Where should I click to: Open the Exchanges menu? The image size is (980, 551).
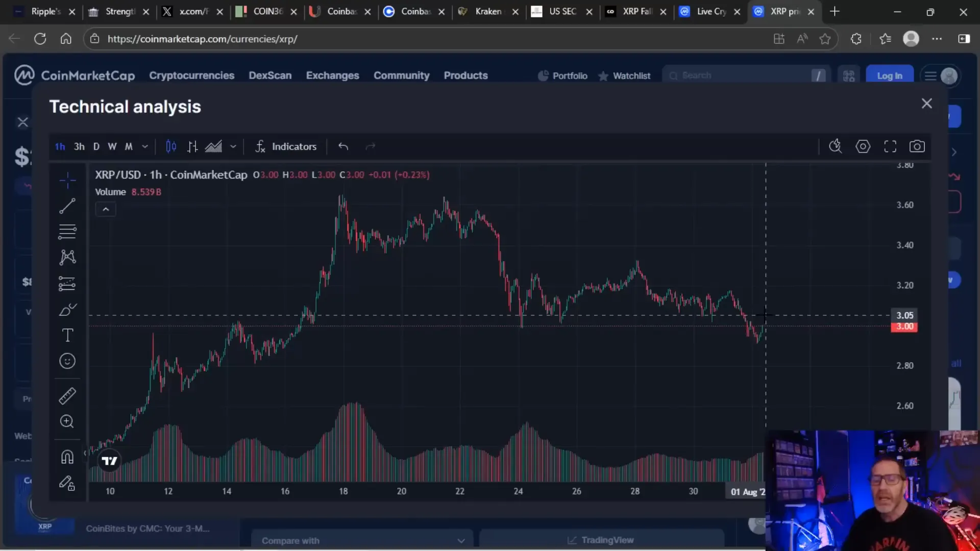click(333, 76)
